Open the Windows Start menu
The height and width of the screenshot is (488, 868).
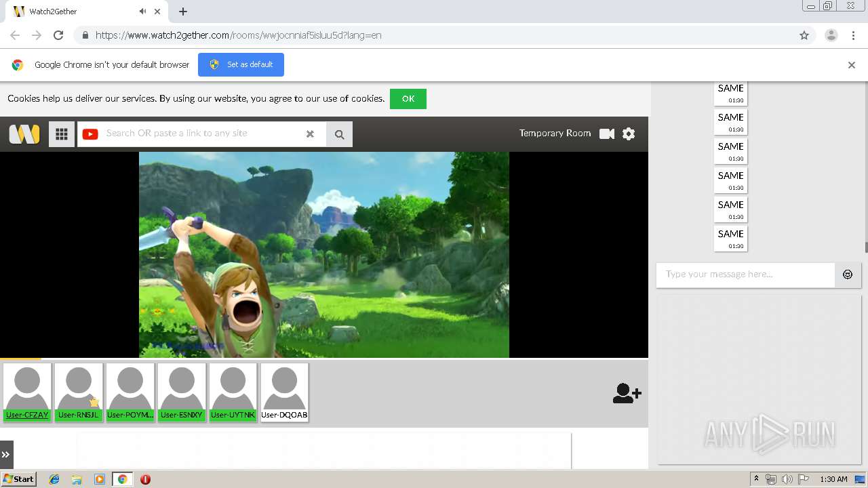(x=18, y=479)
